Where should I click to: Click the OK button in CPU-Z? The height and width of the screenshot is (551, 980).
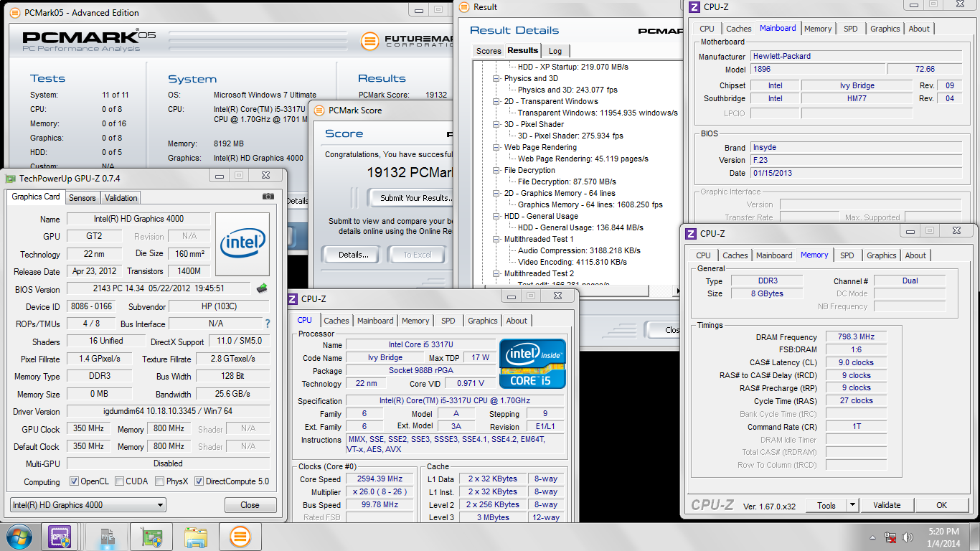[941, 505]
